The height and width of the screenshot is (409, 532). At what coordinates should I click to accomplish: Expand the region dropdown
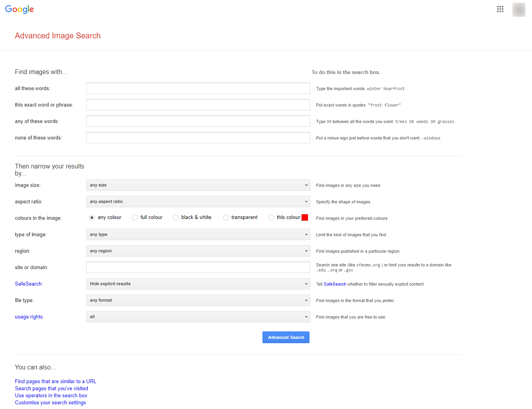198,251
